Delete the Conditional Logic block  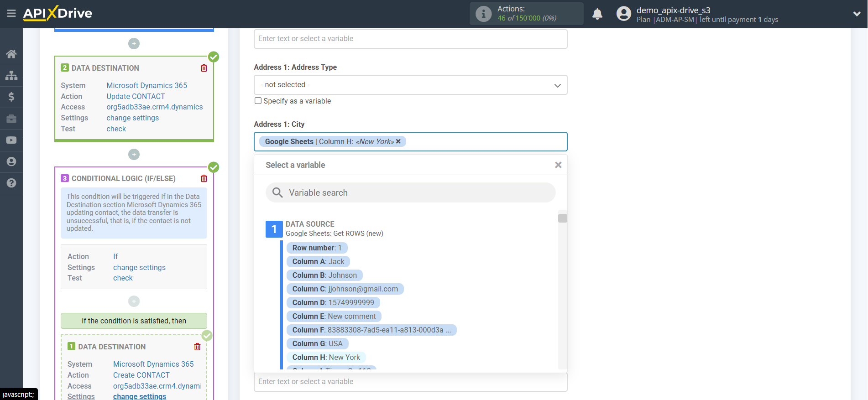[x=204, y=178]
